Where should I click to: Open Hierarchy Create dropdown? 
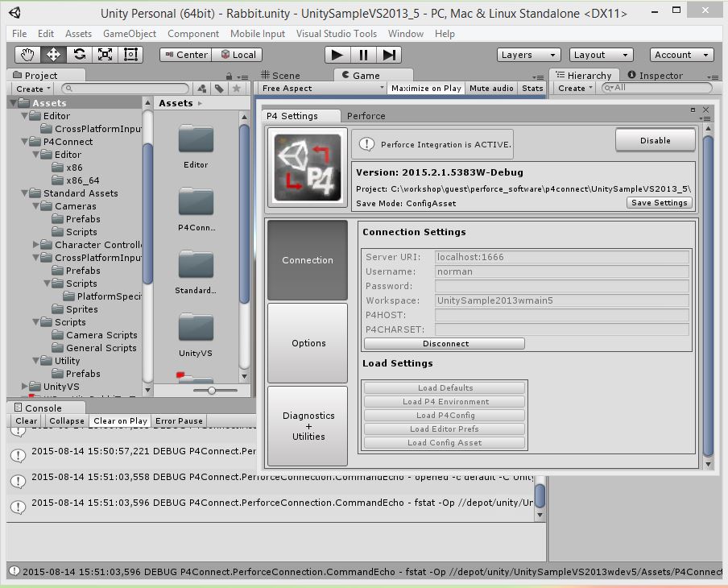[x=575, y=89]
